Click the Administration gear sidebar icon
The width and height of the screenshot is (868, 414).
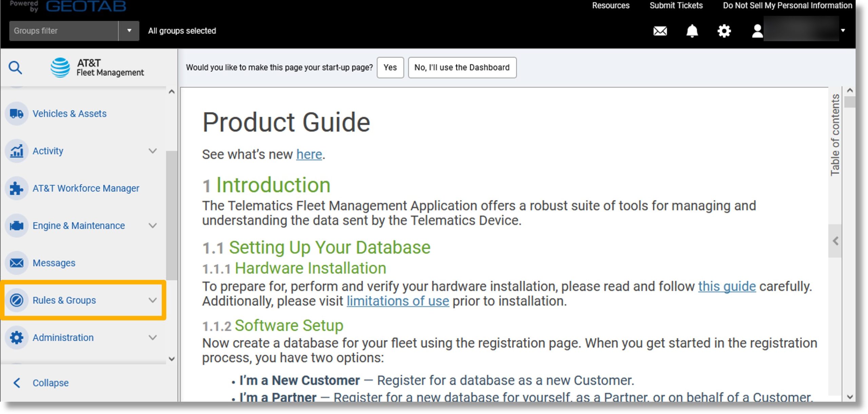[x=16, y=337]
